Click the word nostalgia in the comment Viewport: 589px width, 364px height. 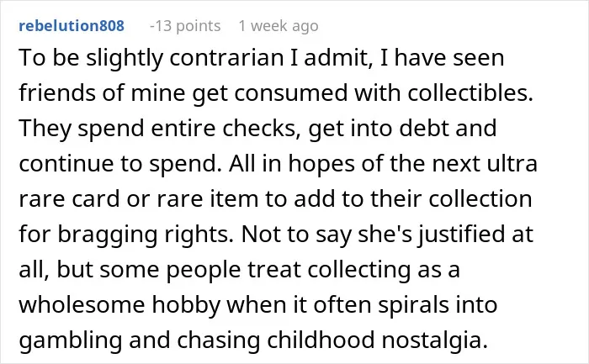coord(434,340)
